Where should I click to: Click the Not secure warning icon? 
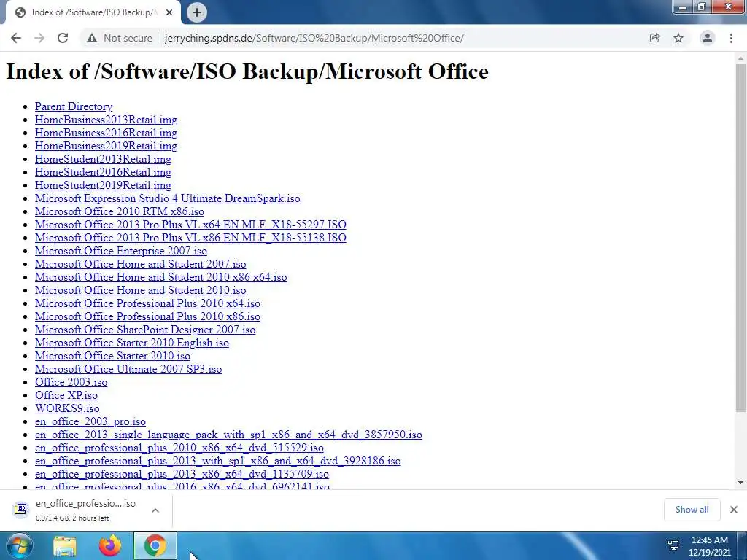[x=92, y=38]
